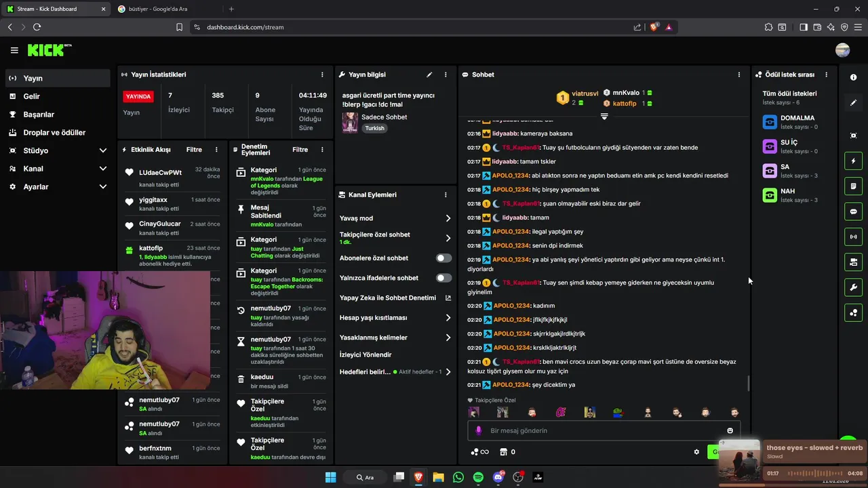Open the emoji picker in message box
This screenshot has width=868, height=488.
pos(730,430)
